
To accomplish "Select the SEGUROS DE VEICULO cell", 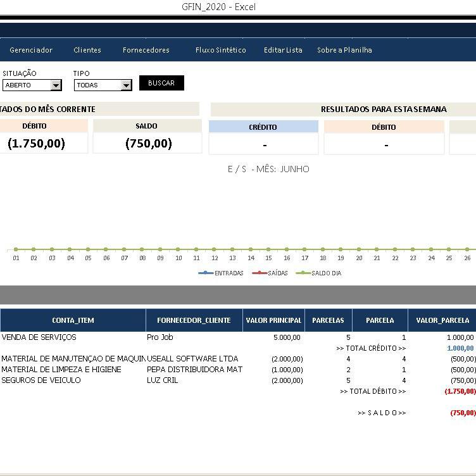I will pyautogui.click(x=41, y=380).
